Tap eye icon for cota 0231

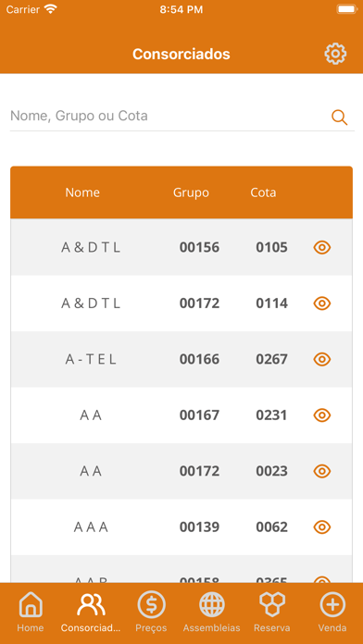(322, 415)
